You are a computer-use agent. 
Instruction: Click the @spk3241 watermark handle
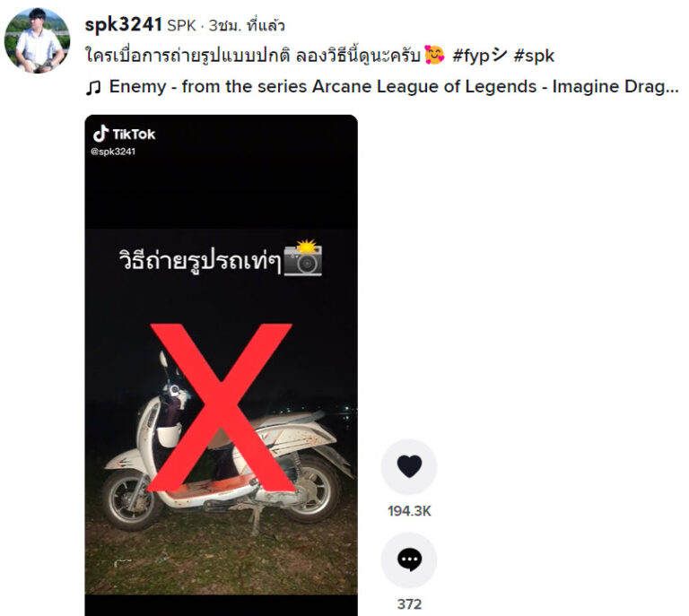click(x=113, y=152)
